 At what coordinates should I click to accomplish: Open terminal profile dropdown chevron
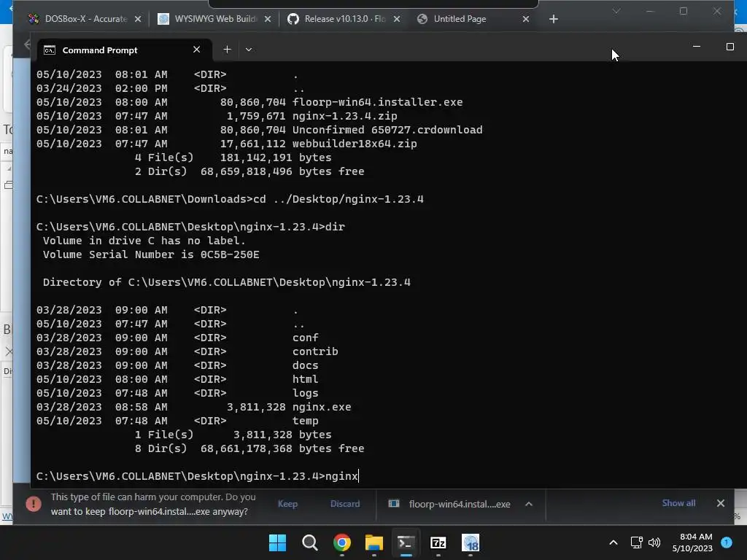pyautogui.click(x=249, y=50)
